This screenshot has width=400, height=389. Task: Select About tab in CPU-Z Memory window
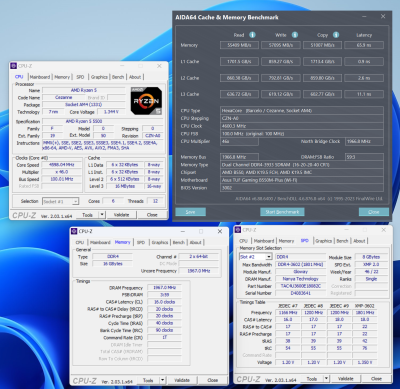196,242
